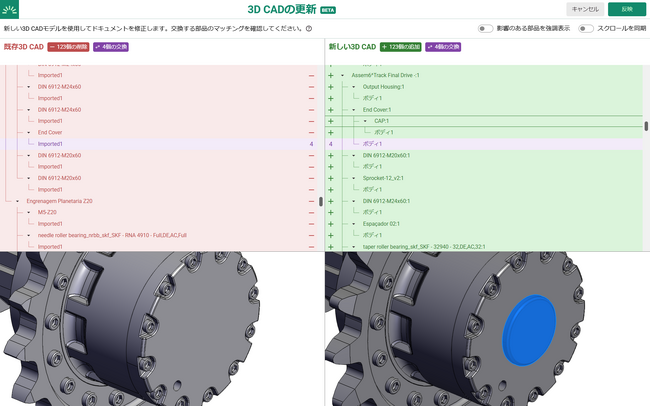Click the plus icon beside Output Housing:1
This screenshot has height=407, width=650.
330,87
